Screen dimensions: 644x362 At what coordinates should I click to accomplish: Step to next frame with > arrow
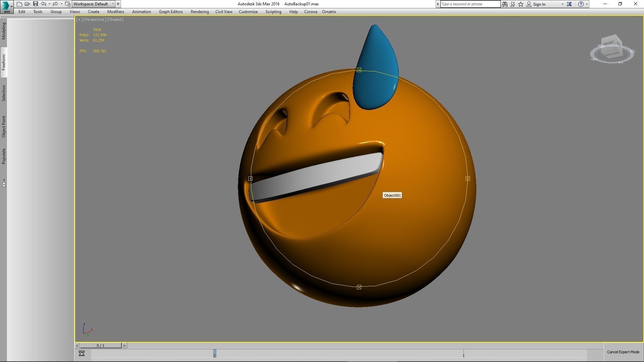pos(124,346)
